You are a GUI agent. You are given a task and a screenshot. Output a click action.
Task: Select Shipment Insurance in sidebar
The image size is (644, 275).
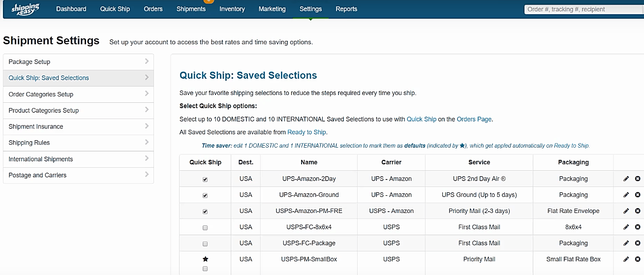click(x=78, y=126)
